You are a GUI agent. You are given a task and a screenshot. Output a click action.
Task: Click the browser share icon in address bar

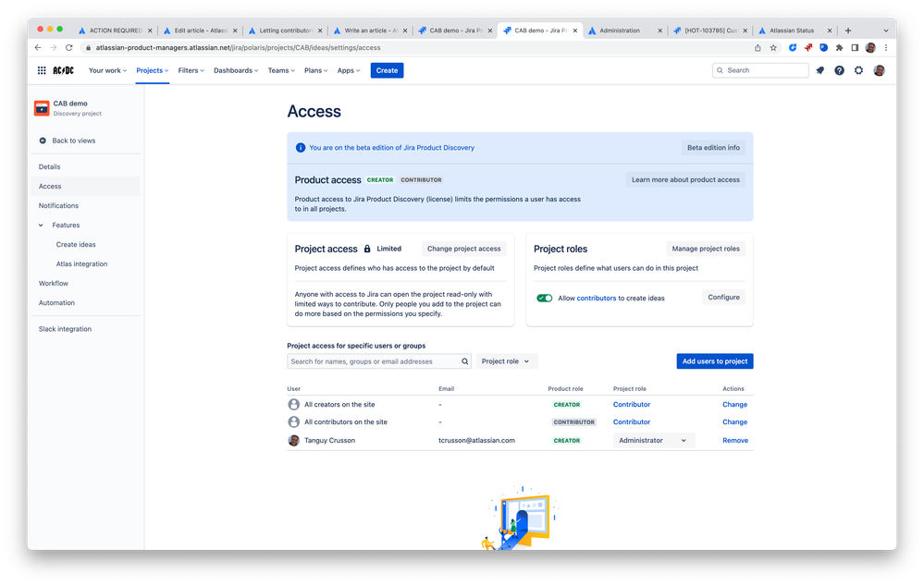(758, 48)
